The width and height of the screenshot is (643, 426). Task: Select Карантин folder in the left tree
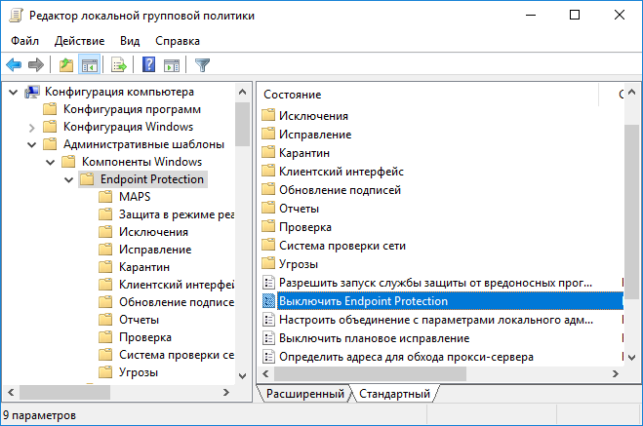pos(144,267)
